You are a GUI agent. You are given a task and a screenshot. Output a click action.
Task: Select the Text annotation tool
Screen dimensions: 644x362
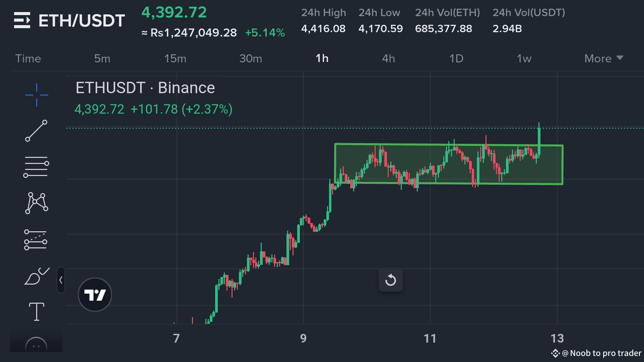tap(37, 312)
